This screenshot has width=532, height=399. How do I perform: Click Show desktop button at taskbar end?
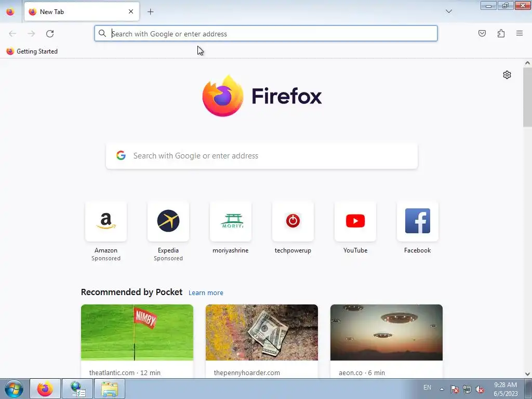(528, 389)
